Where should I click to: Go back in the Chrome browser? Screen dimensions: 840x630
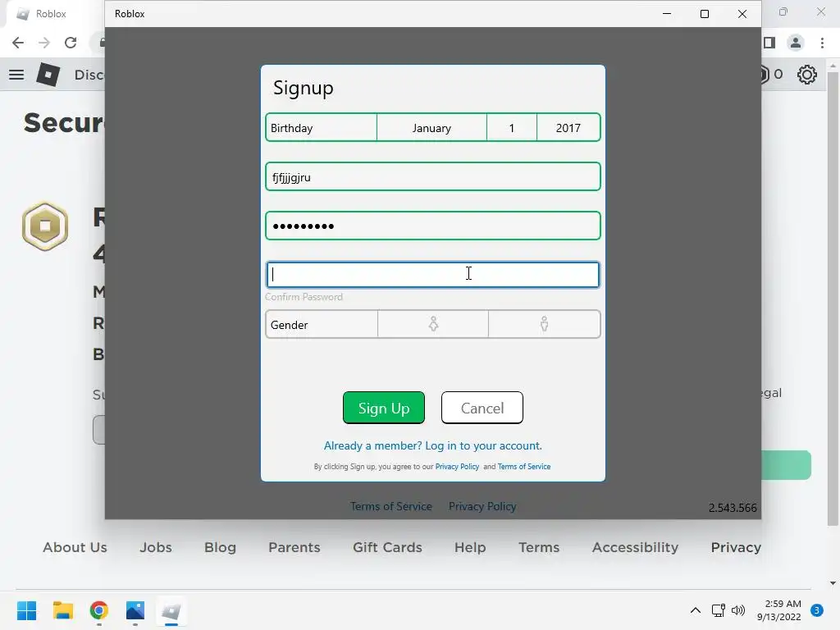click(18, 43)
